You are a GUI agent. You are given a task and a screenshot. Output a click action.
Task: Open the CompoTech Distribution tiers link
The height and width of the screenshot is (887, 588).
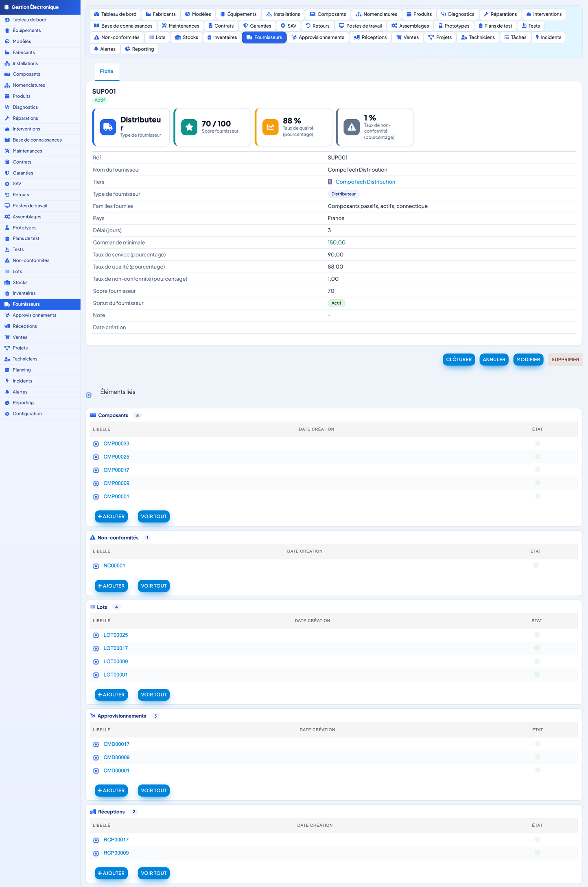[x=365, y=182]
